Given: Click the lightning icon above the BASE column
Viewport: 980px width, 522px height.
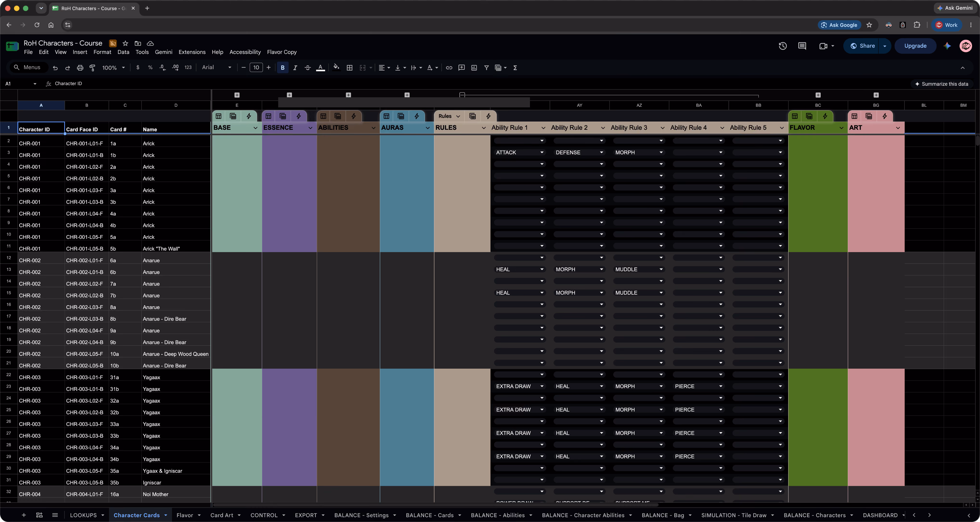Looking at the screenshot, I should pyautogui.click(x=249, y=116).
